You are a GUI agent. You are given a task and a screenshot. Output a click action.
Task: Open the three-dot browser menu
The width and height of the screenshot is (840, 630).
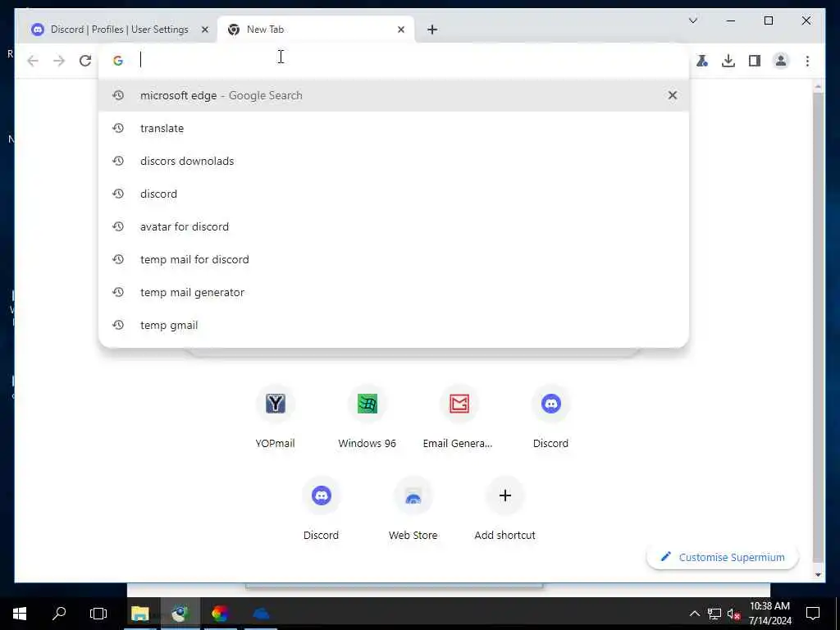point(807,61)
